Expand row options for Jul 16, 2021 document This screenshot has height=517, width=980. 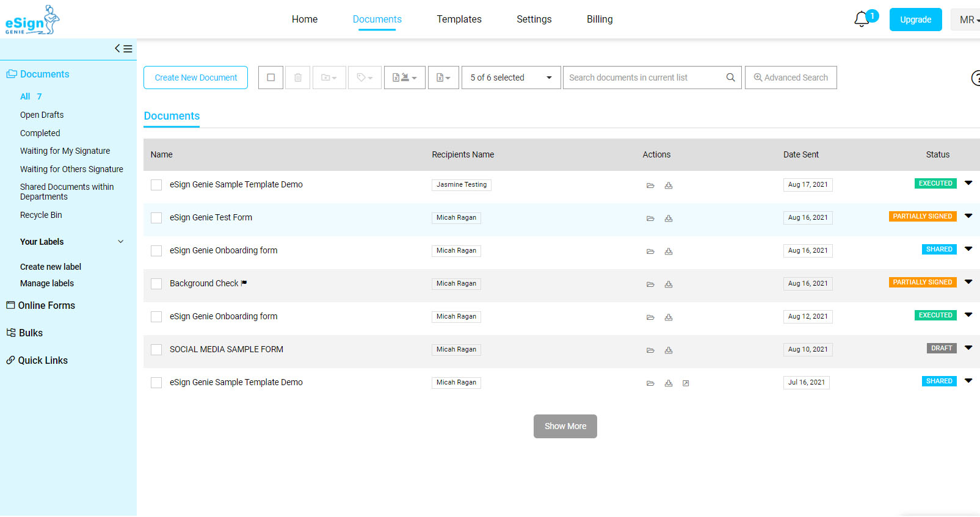[968, 380]
